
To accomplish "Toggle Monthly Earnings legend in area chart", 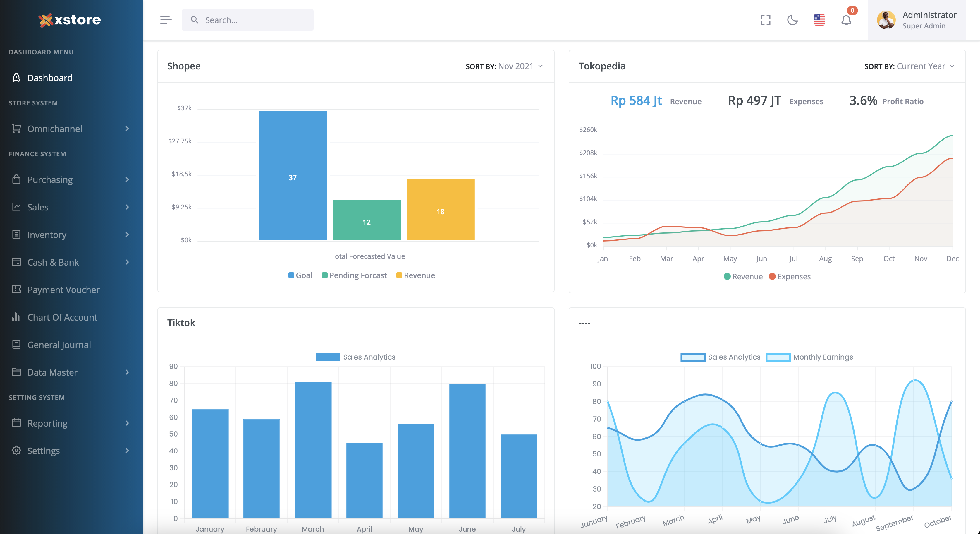I will coord(809,357).
